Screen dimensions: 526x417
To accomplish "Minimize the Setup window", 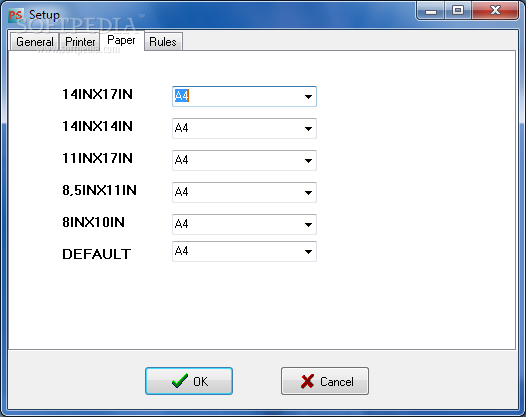I will pyautogui.click(x=431, y=11).
